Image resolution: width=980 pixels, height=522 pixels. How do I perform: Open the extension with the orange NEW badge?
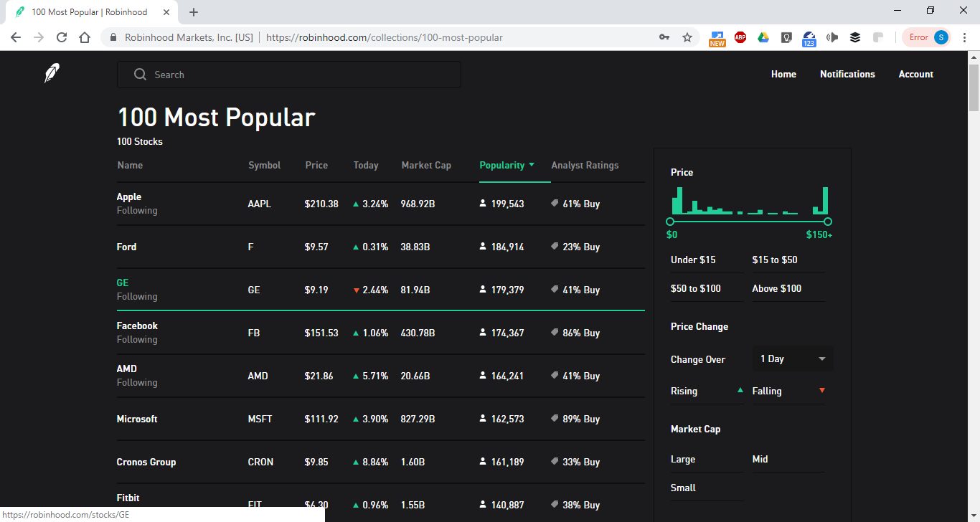click(717, 38)
